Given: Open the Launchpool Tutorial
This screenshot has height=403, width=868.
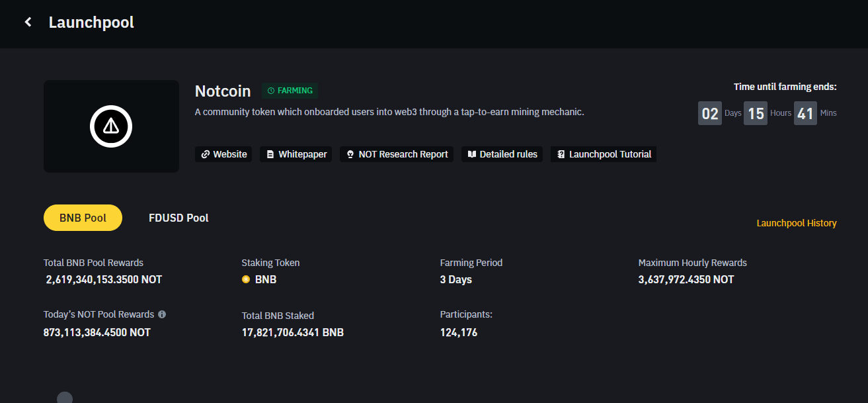Looking at the screenshot, I should (x=604, y=154).
